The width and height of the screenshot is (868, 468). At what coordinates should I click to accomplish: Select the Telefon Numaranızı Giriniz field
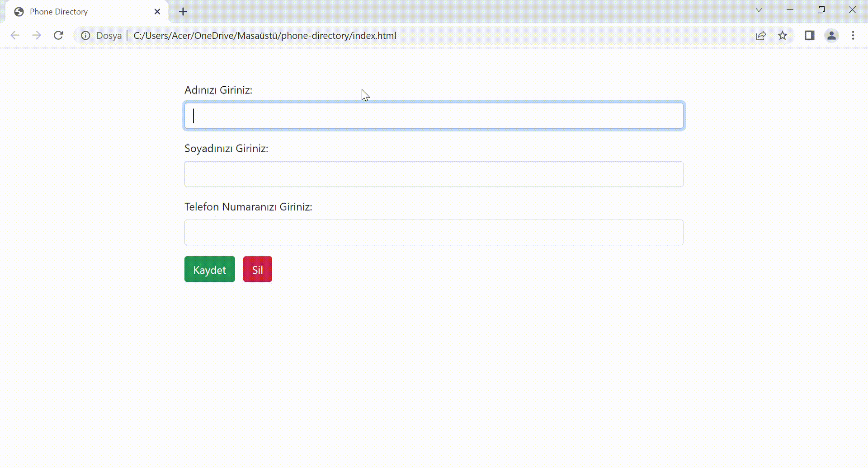pos(433,232)
